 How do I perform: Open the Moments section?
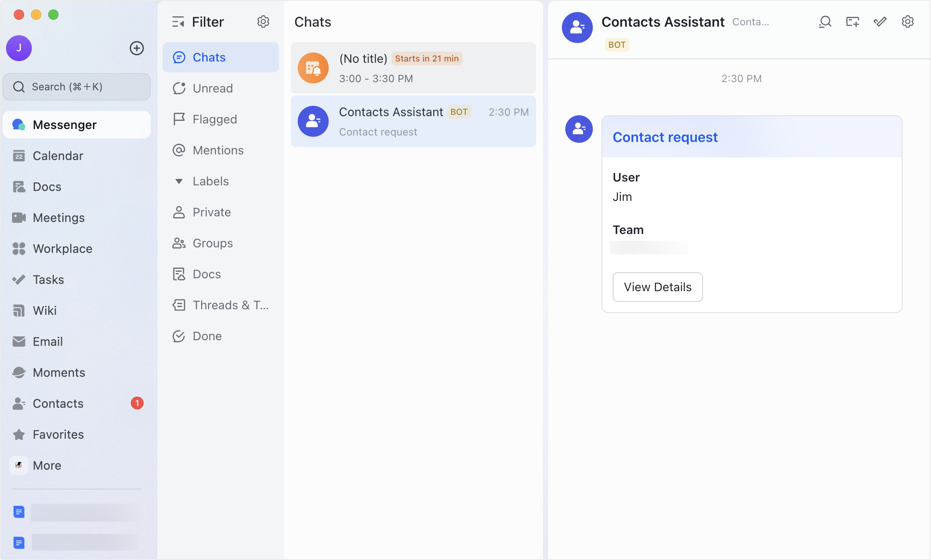pyautogui.click(x=59, y=372)
